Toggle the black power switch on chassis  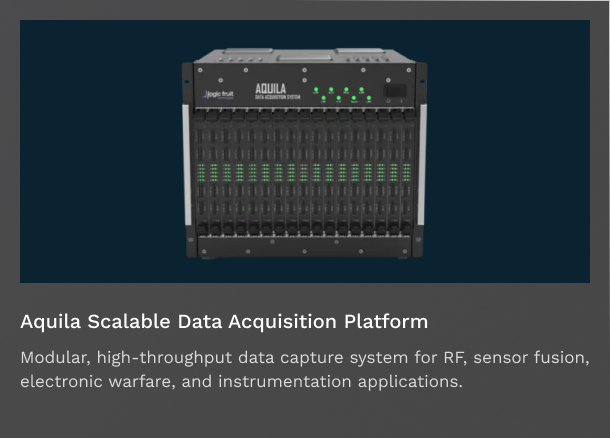[x=395, y=91]
